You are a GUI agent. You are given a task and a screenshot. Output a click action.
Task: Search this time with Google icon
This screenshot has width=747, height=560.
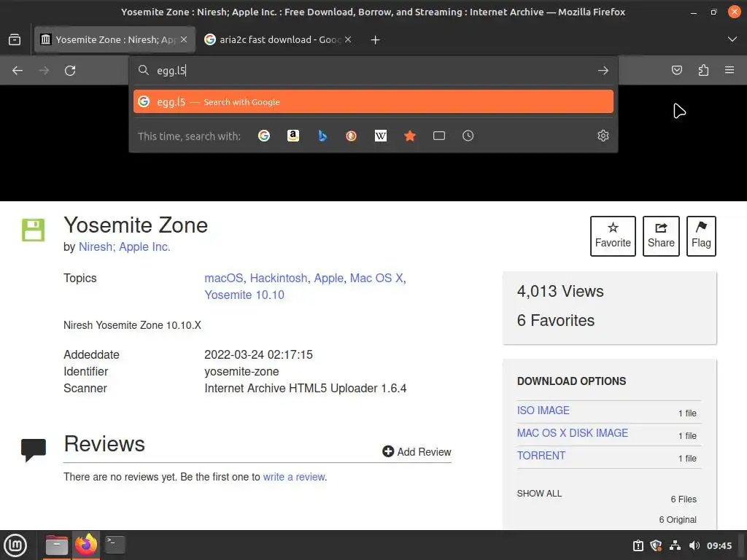264,136
